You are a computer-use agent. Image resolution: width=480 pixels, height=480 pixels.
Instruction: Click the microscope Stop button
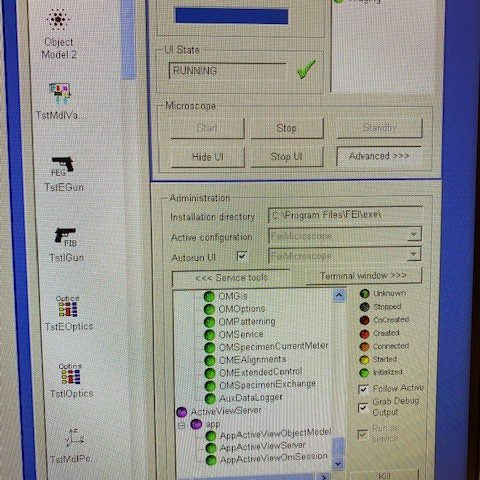[287, 128]
